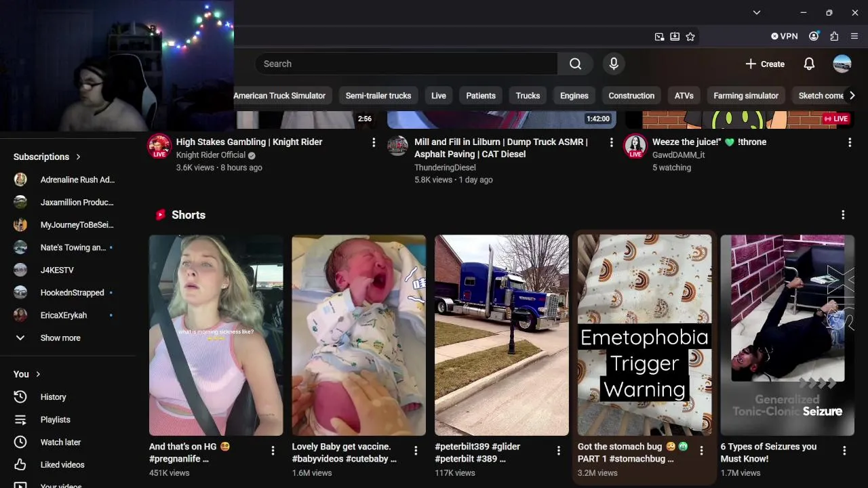Open Jaxamillion Productions subscription
The image size is (868, 488).
[x=68, y=202]
